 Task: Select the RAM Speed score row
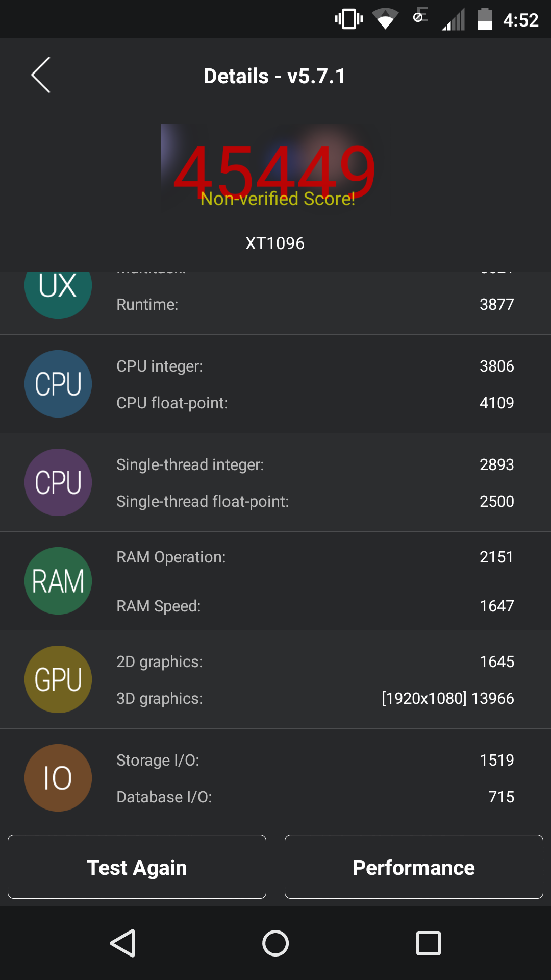pos(315,606)
